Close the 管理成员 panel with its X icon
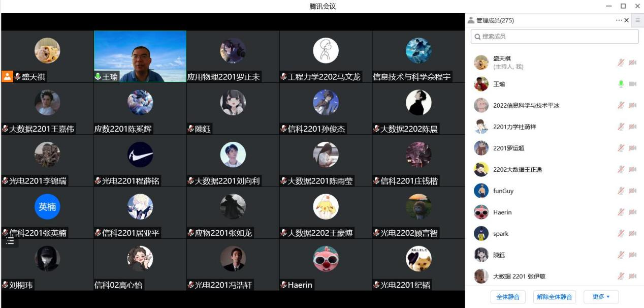 626,20
